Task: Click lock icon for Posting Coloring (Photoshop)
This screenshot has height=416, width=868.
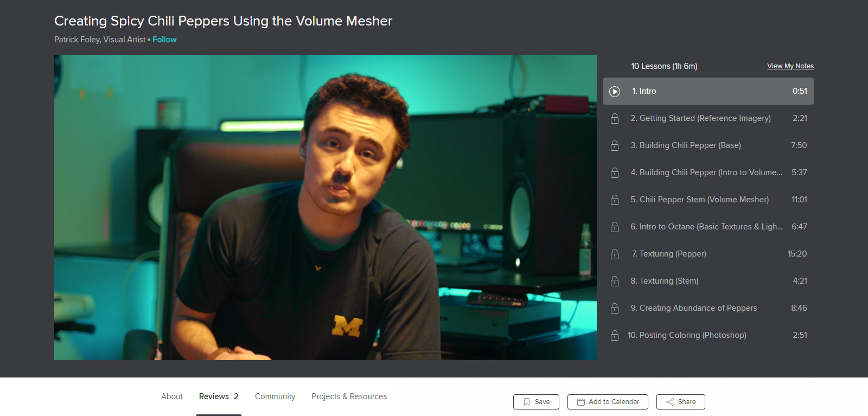Action: point(615,335)
